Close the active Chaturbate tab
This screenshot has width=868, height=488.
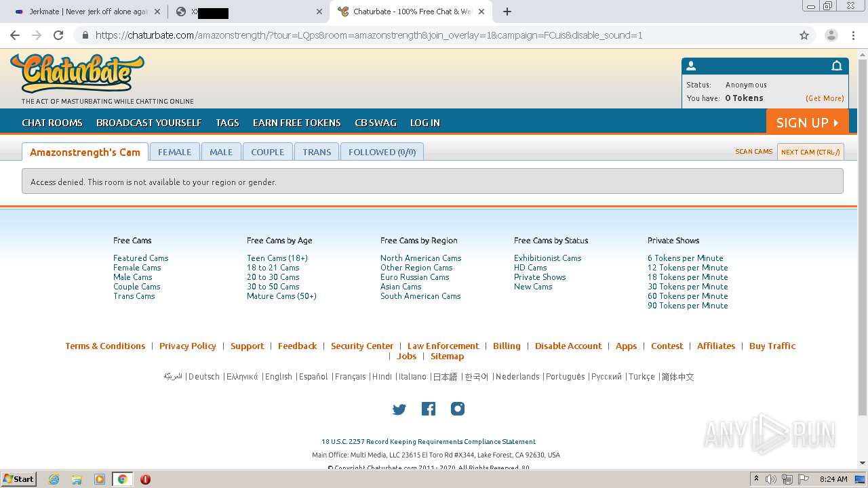coord(481,12)
